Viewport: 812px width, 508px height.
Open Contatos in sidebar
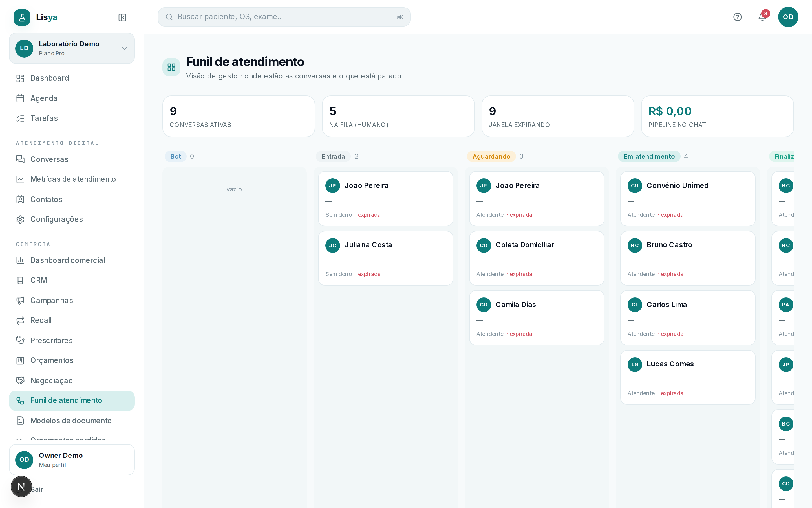point(72,200)
